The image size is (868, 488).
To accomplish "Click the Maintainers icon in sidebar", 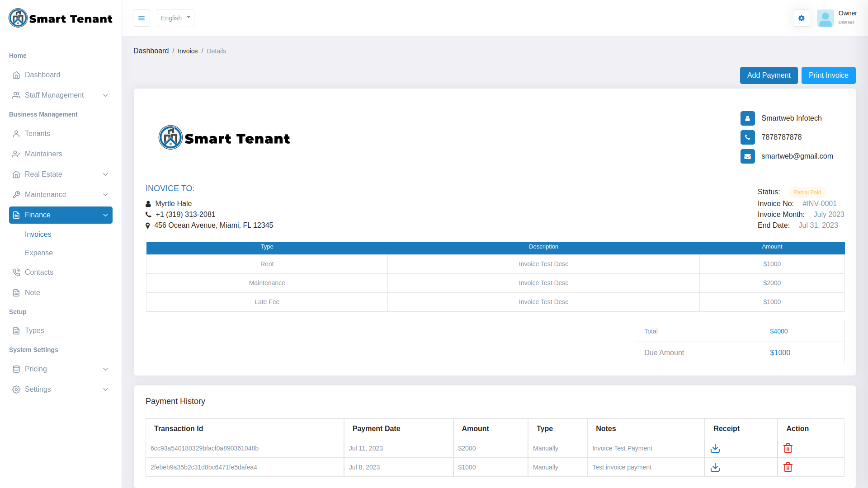I will click(x=16, y=154).
